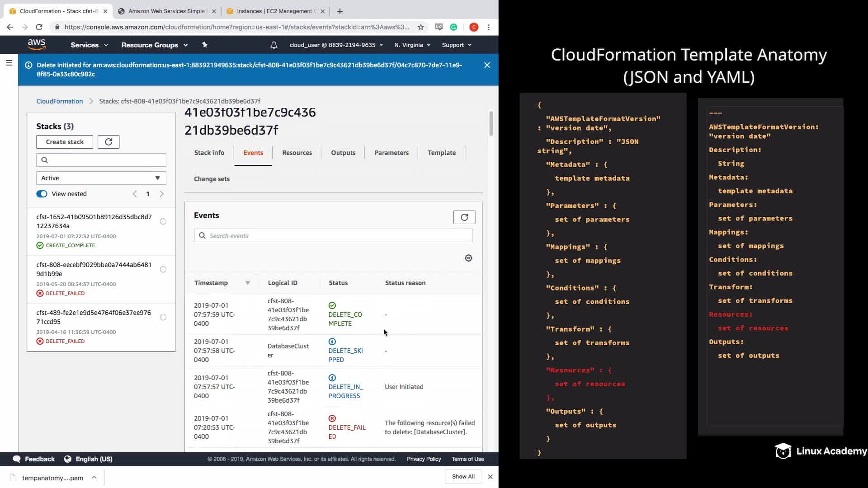This screenshot has width=868, height=488.
Task: Refresh the Events table
Action: 464,217
